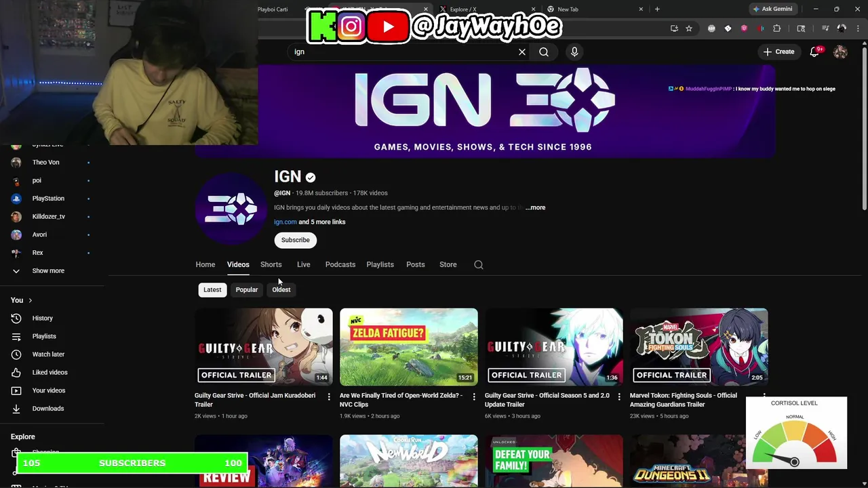Open the notifications bell
Screen dimensions: 868x488
pos(815,52)
